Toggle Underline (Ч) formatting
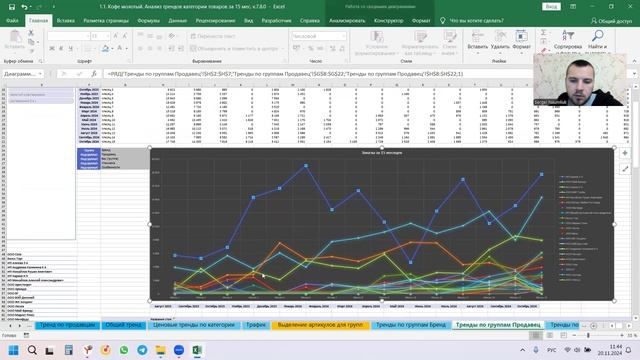The image size is (640, 360). (x=70, y=48)
